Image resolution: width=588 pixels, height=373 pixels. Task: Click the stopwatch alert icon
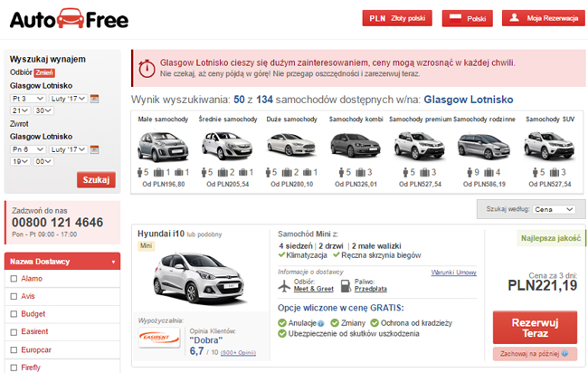147,68
